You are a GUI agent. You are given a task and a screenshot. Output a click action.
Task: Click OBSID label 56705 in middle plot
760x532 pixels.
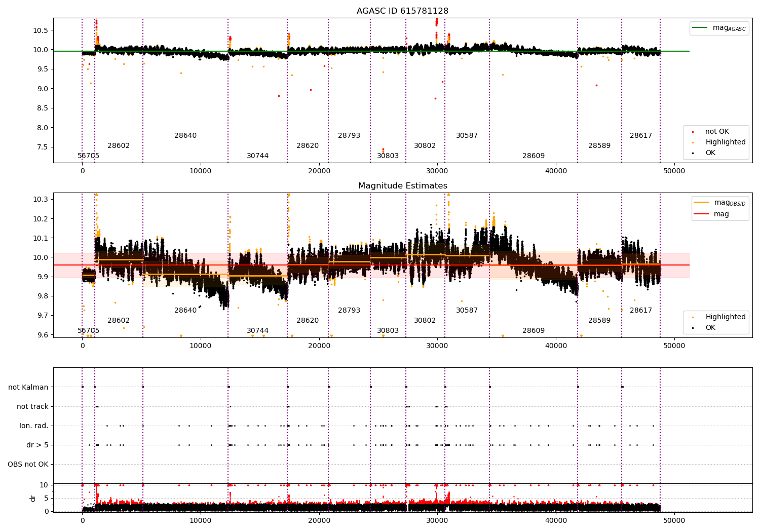point(89,331)
